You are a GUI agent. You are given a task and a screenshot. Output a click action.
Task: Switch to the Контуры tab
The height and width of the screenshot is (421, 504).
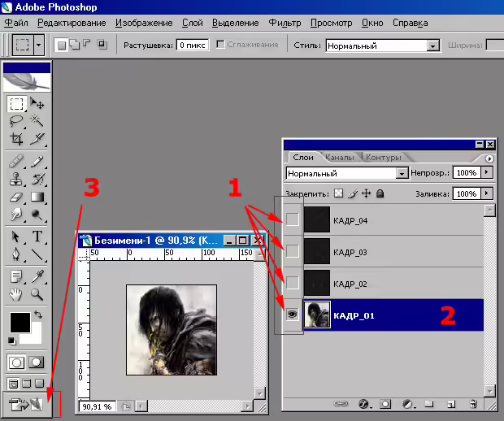[384, 158]
